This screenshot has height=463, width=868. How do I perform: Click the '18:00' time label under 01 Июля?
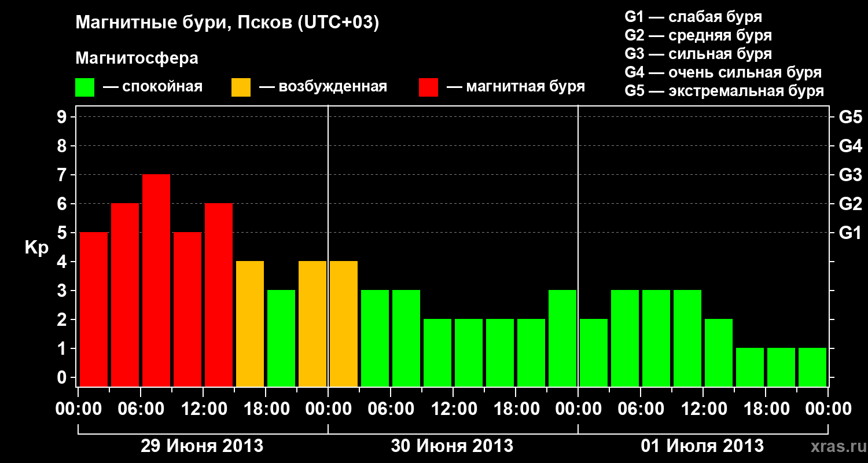tap(766, 409)
